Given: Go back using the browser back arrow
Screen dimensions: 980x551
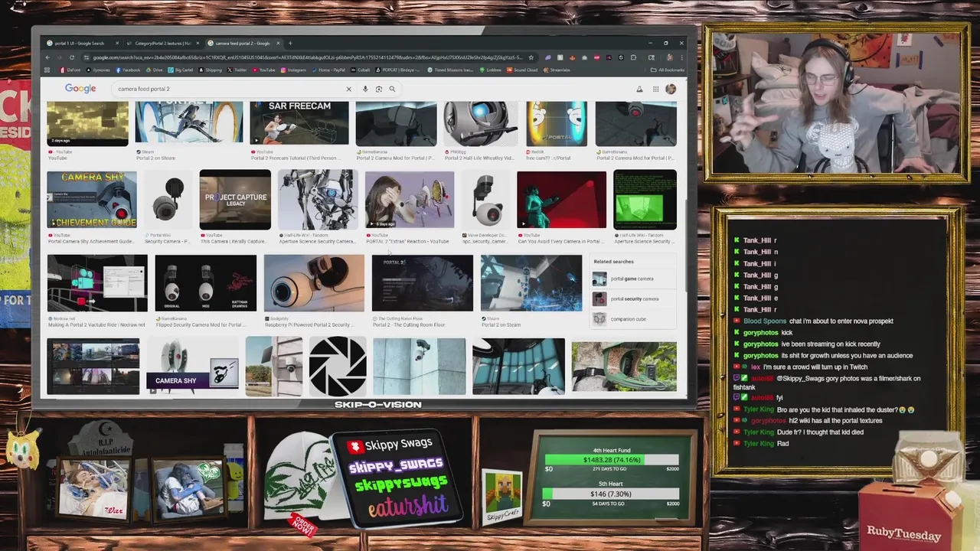Looking at the screenshot, I should (x=47, y=57).
